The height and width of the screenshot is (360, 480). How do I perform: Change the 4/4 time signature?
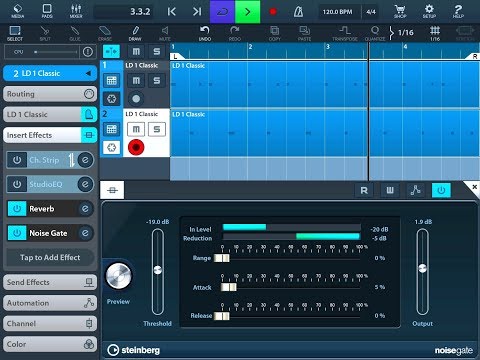pos(371,12)
